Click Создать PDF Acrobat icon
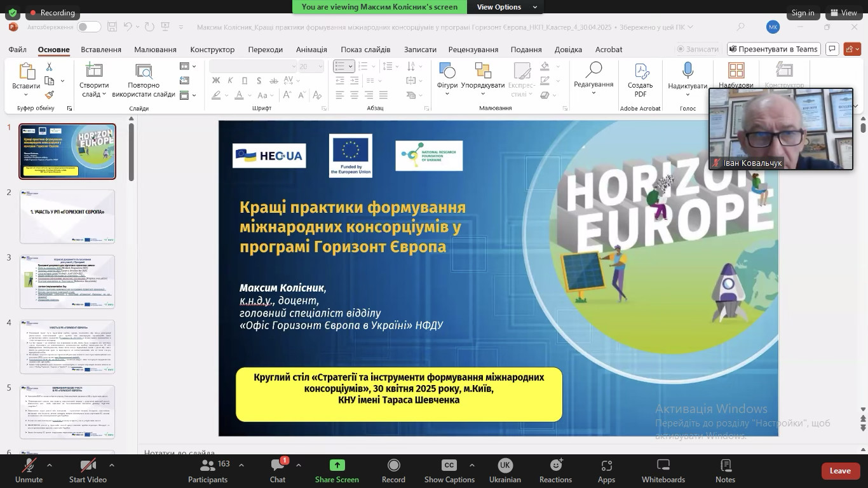 pos(641,71)
